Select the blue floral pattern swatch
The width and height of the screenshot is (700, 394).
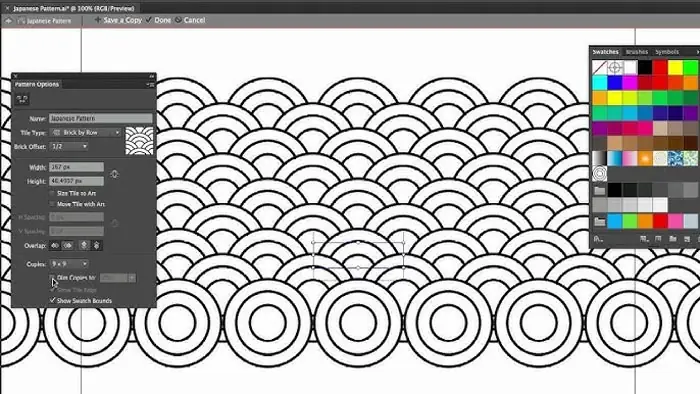(x=675, y=158)
